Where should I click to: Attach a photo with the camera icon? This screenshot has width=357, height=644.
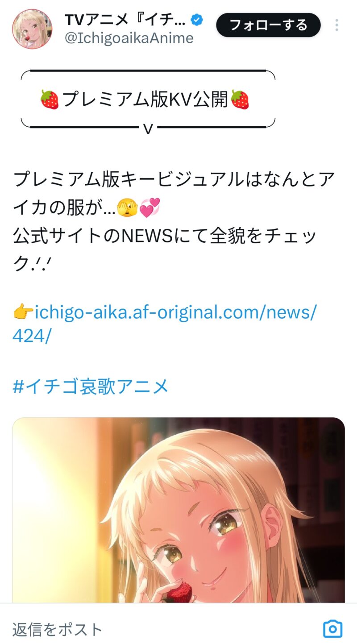(332, 628)
